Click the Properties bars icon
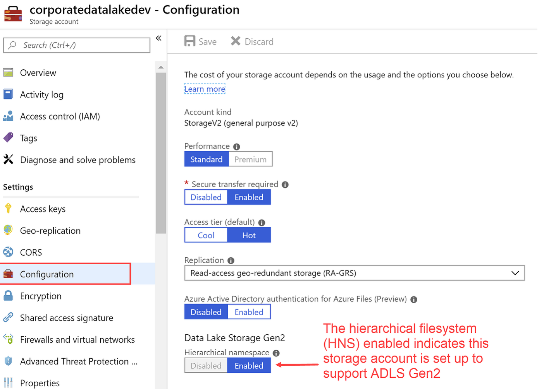 [8, 382]
